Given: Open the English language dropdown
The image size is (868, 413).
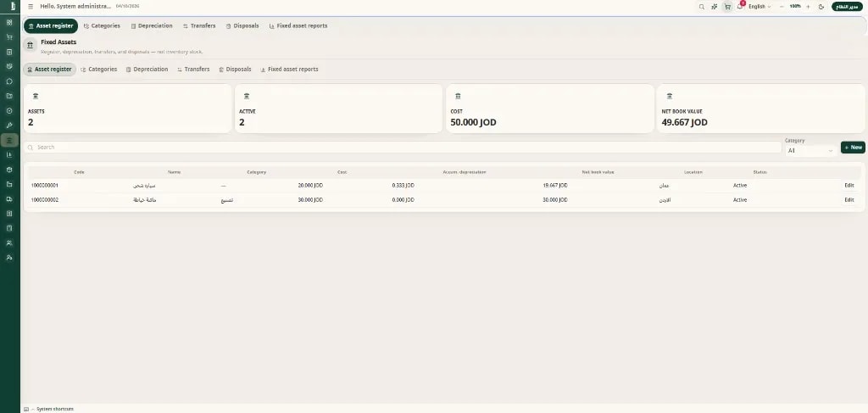Looking at the screenshot, I should (759, 7).
